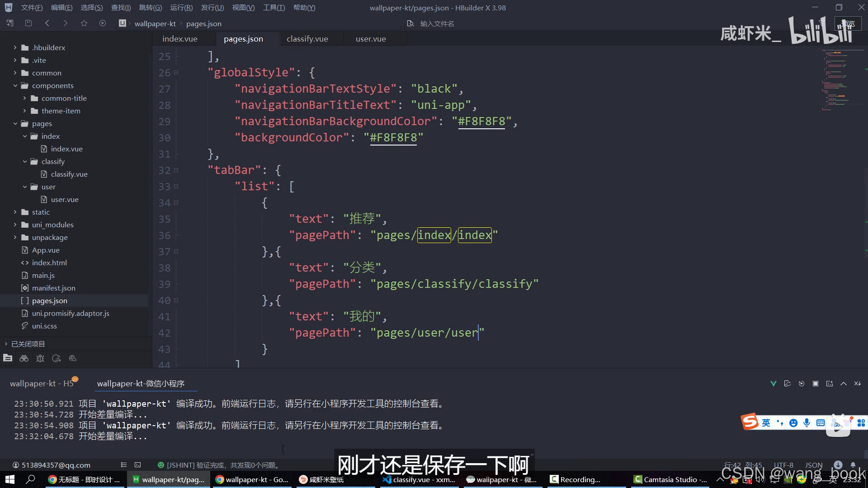Open uni.scss in project tree
Image resolution: width=868 pixels, height=488 pixels.
coord(44,326)
